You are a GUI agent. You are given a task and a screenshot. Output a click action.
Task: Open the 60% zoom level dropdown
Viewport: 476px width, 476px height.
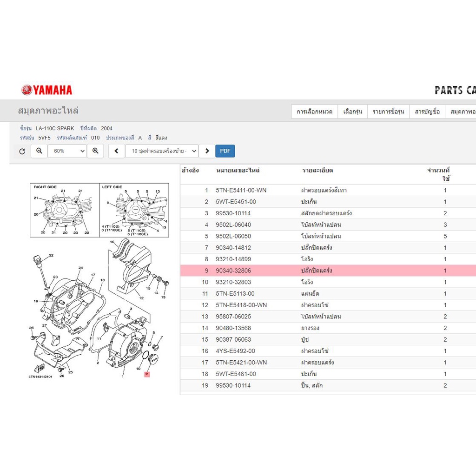tap(67, 151)
